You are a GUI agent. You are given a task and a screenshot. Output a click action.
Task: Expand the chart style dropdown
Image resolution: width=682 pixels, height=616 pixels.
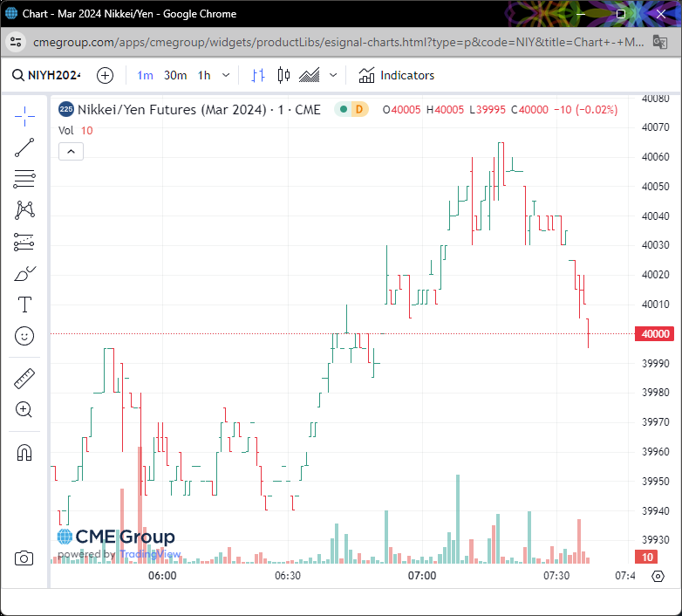coord(333,75)
